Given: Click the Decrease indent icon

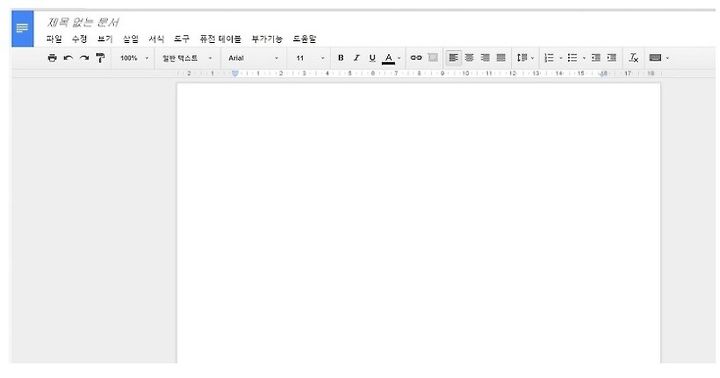Looking at the screenshot, I should click(x=596, y=58).
